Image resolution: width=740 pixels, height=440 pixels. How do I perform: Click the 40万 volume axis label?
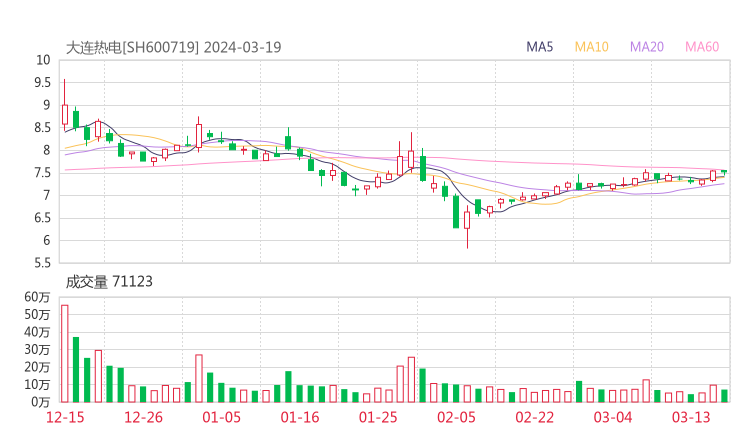click(37, 332)
